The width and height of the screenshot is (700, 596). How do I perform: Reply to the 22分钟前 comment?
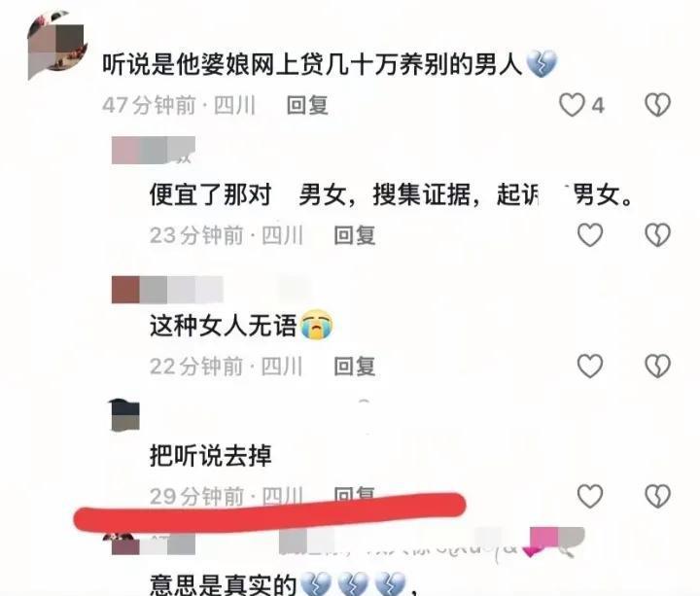pos(355,367)
